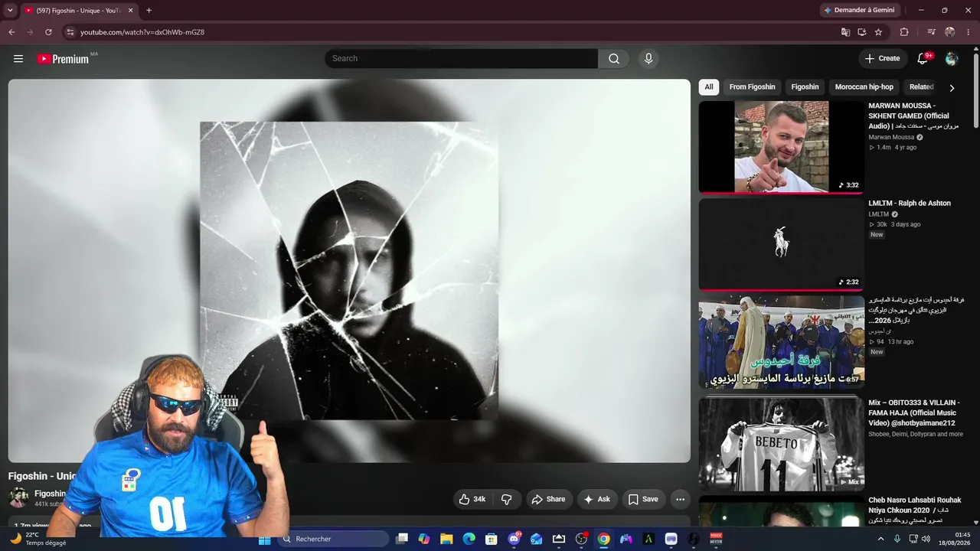
Task: Open the BEBETO jersey mix thumbnail
Action: click(x=781, y=443)
